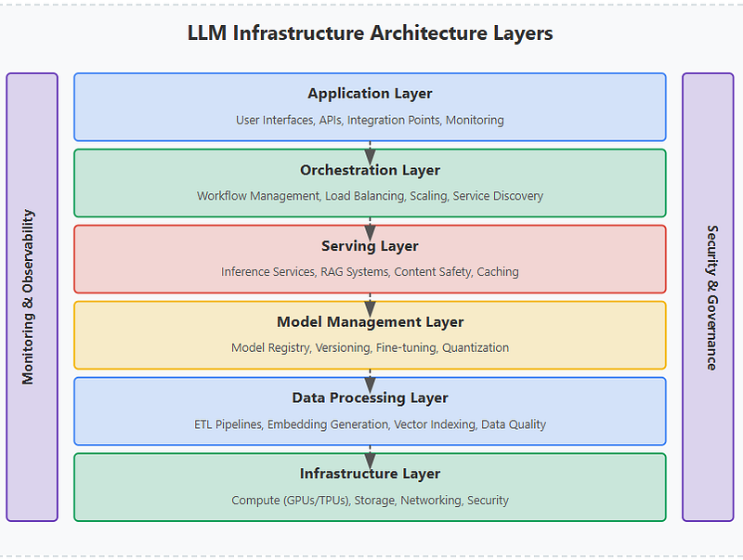Select the 'Model Registry, Versioning, Fine-tuning' text
Image resolution: width=743 pixels, height=560 pixels.
coord(370,347)
